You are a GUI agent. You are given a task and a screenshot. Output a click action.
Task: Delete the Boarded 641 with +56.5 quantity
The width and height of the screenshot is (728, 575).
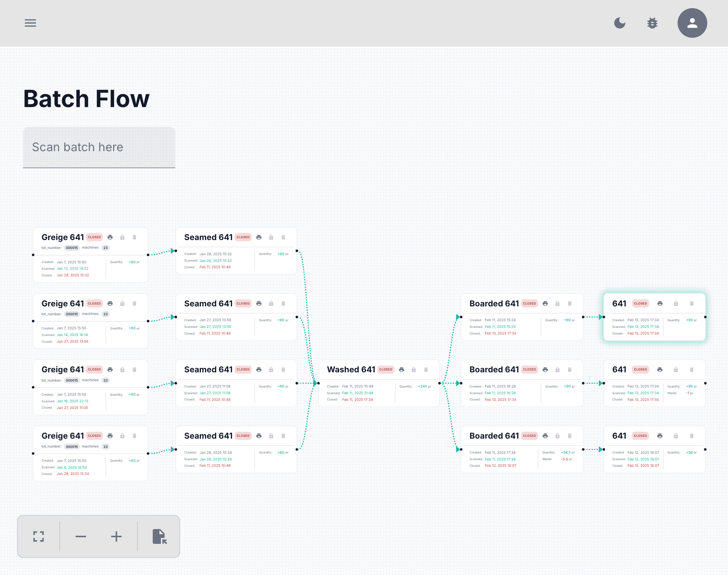click(x=570, y=436)
